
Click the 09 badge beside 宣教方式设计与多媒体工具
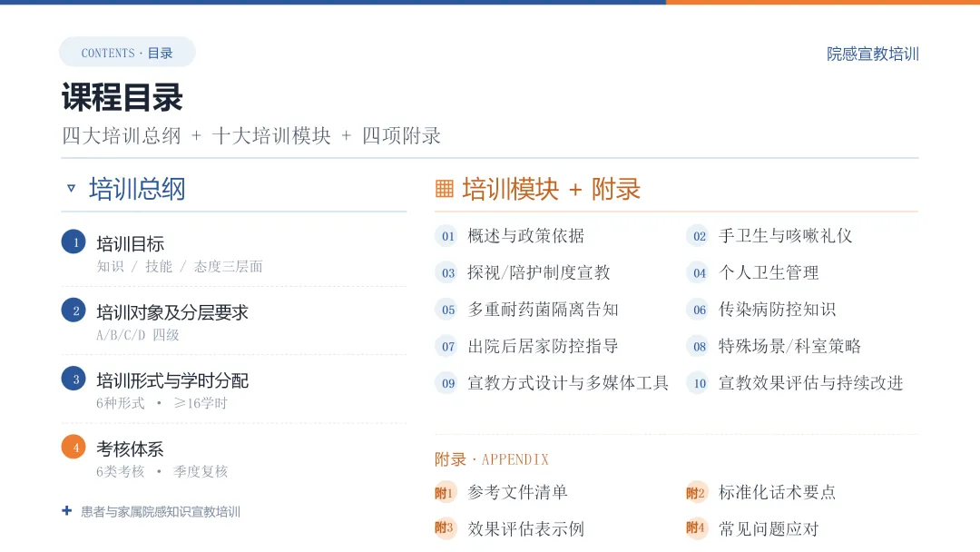pos(447,383)
